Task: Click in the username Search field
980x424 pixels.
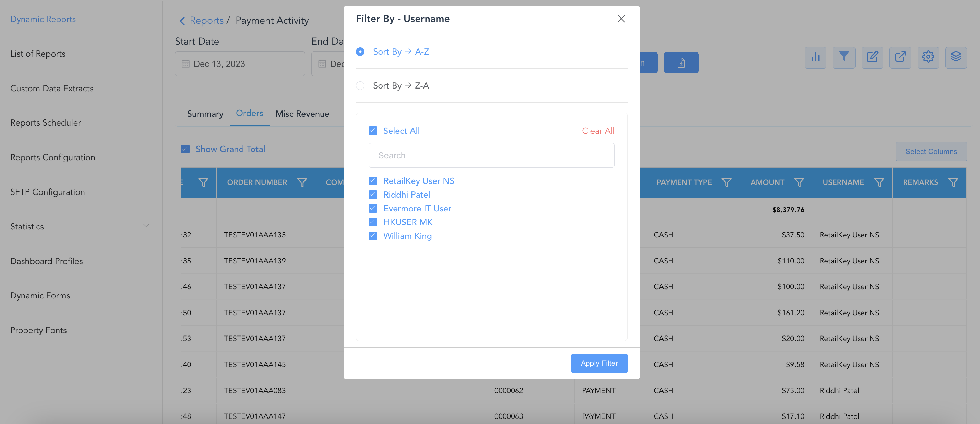Action: point(491,156)
